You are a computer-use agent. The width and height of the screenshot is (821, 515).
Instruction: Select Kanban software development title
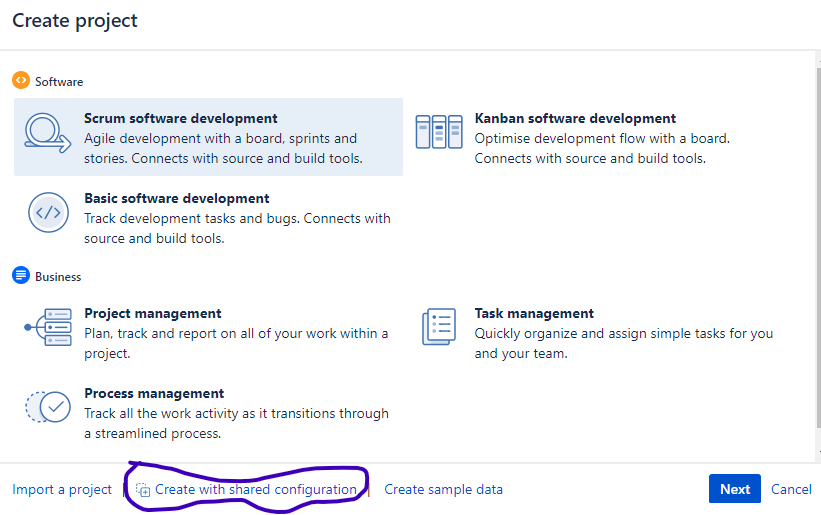point(575,118)
